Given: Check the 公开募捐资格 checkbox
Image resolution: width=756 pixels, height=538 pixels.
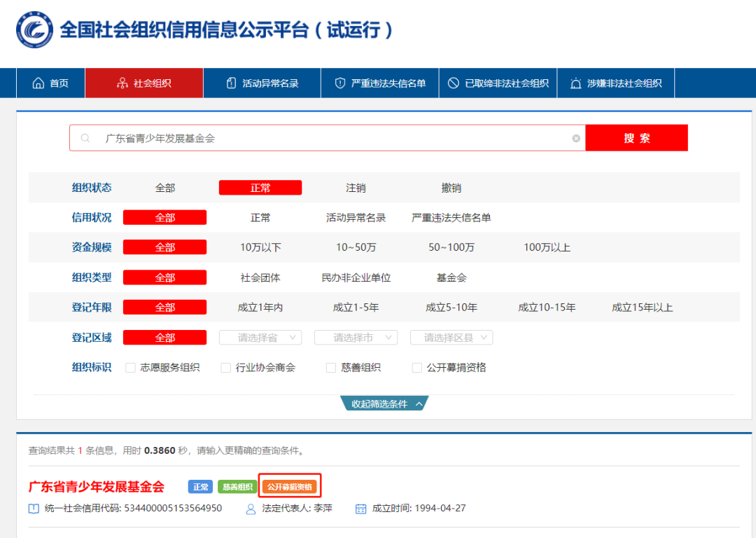Looking at the screenshot, I should 417,368.
